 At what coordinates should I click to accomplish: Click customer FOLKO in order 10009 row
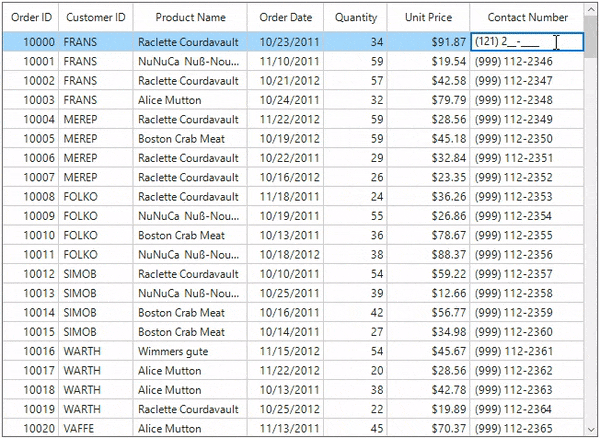tap(96, 216)
